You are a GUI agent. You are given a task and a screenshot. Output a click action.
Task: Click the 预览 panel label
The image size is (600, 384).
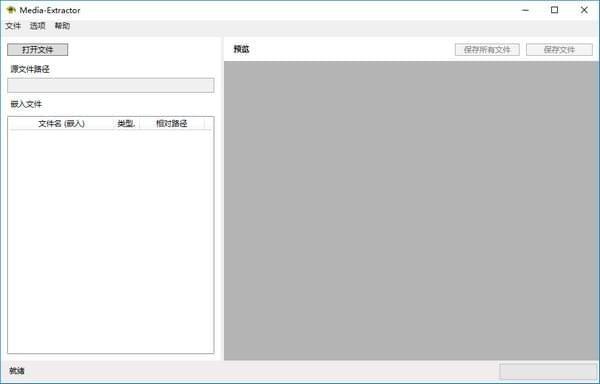[x=241, y=49]
